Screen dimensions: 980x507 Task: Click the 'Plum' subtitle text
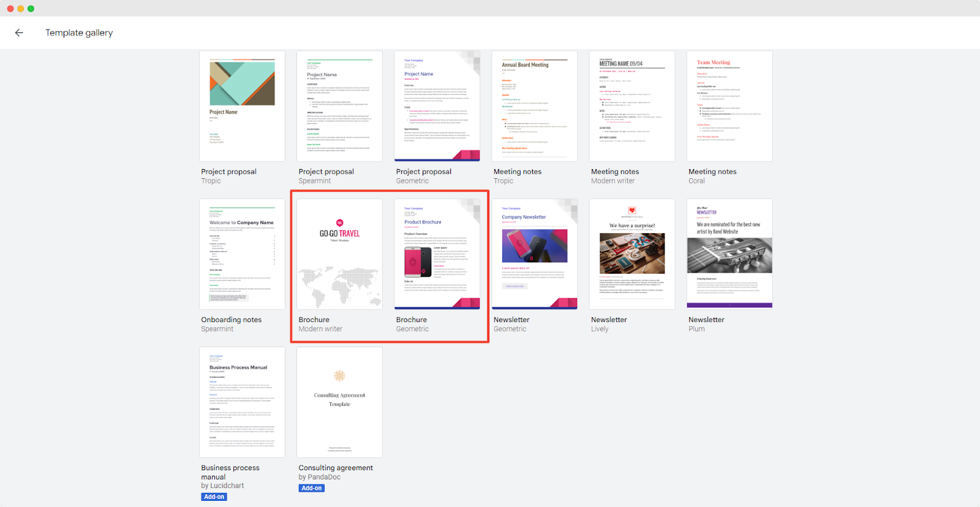pos(696,329)
